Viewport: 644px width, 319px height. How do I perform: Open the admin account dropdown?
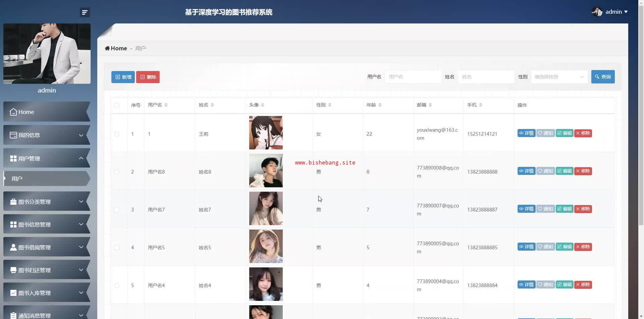pos(616,12)
